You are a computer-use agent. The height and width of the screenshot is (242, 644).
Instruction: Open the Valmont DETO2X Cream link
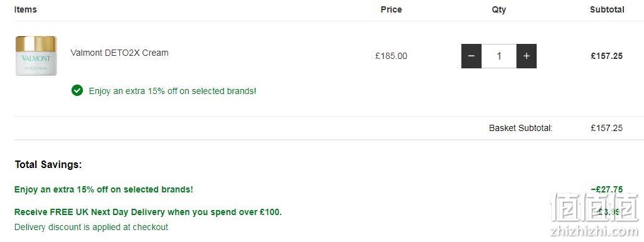tap(119, 53)
